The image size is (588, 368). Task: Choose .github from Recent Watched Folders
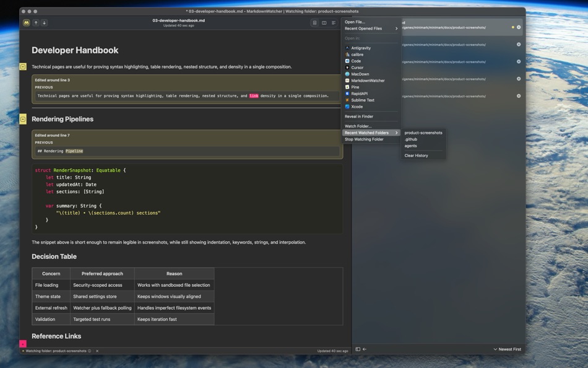pos(410,139)
